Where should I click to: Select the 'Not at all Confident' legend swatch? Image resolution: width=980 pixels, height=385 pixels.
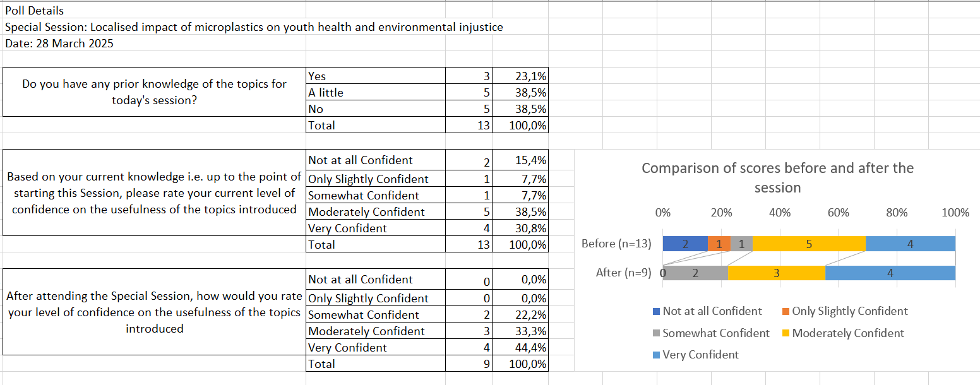tap(657, 311)
